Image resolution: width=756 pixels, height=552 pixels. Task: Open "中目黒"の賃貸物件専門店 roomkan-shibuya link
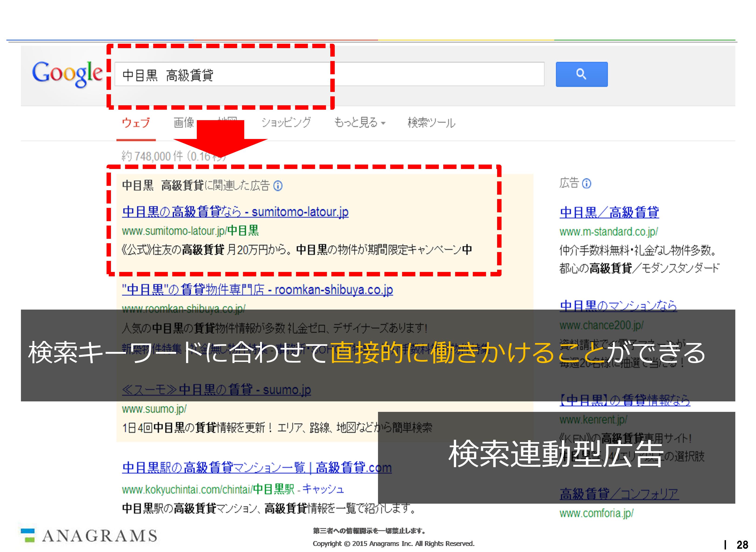coord(257,290)
